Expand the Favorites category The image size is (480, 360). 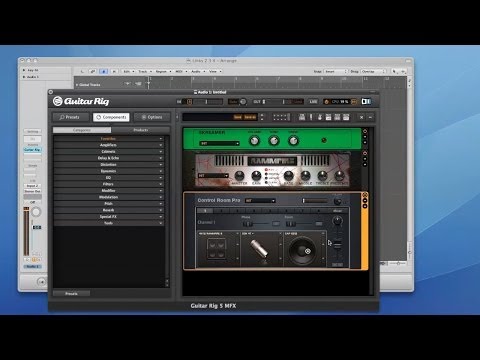pyautogui.click(x=109, y=139)
